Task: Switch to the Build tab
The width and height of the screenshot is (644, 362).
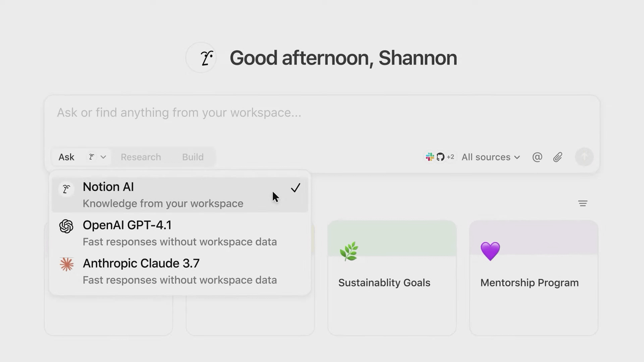Action: point(193,157)
